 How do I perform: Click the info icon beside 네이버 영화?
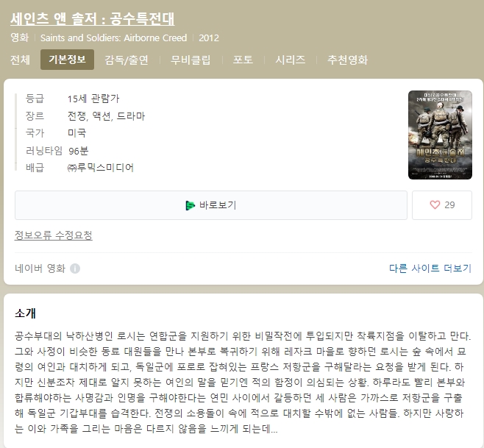pos(75,269)
